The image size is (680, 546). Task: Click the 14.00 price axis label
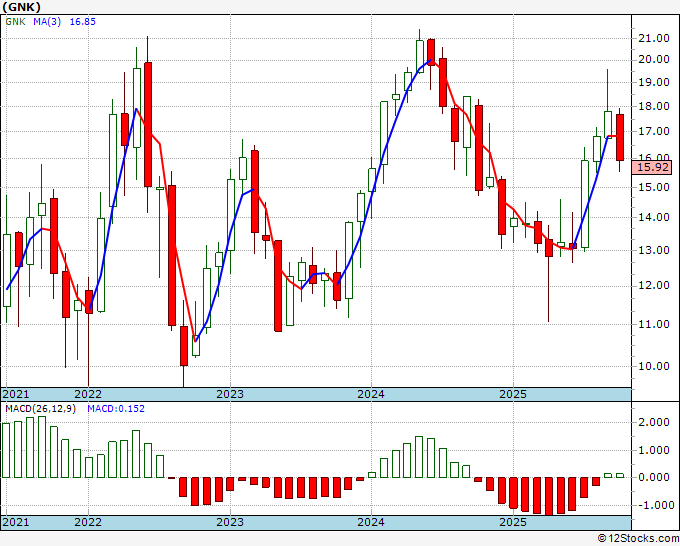[x=654, y=217]
